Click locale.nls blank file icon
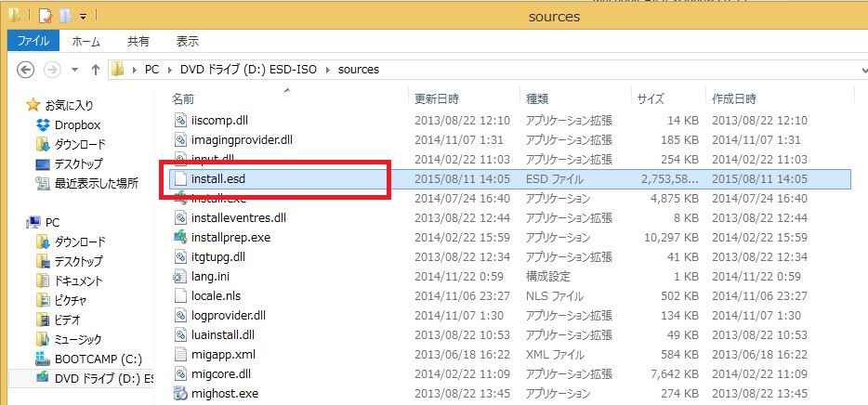Screen dimensions: 868x405 click(180, 296)
